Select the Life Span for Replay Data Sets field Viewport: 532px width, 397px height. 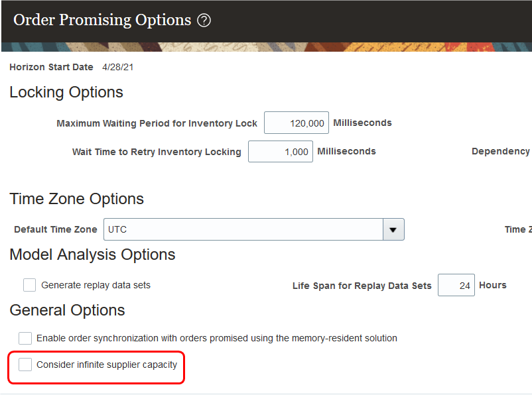point(456,286)
